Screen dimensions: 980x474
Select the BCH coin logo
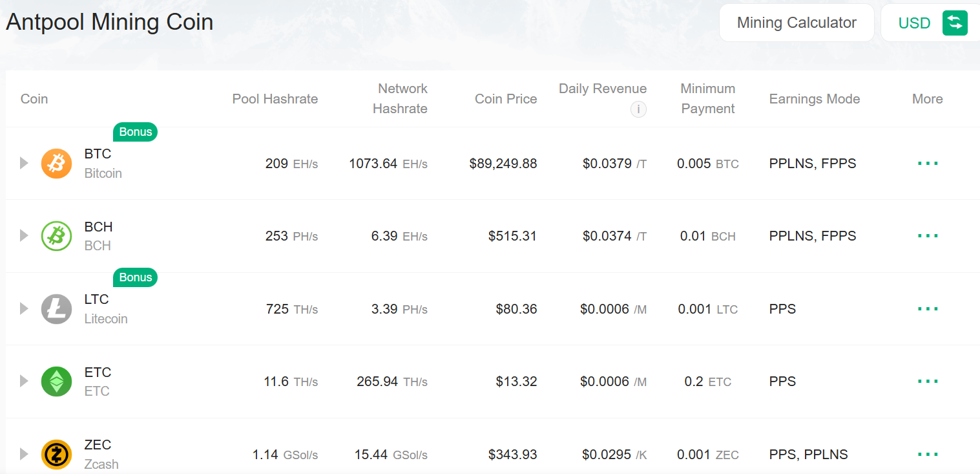pyautogui.click(x=56, y=236)
